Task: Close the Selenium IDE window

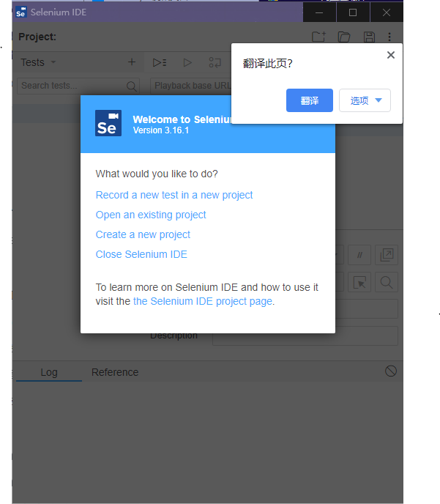Action: [x=387, y=12]
